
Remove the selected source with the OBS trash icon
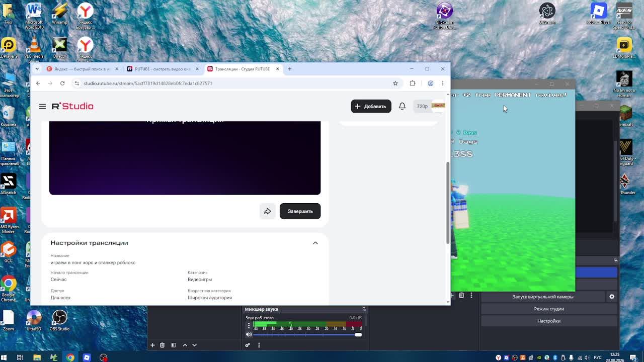[x=461, y=296]
